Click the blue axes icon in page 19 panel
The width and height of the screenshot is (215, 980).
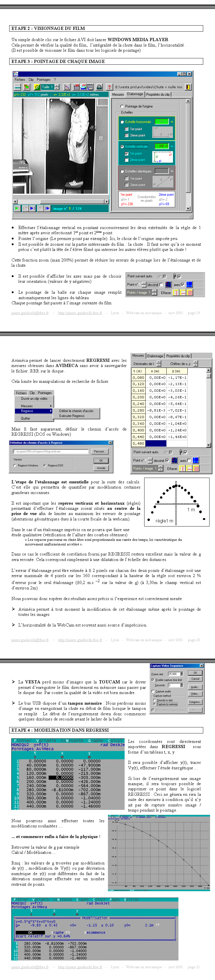point(189,284)
